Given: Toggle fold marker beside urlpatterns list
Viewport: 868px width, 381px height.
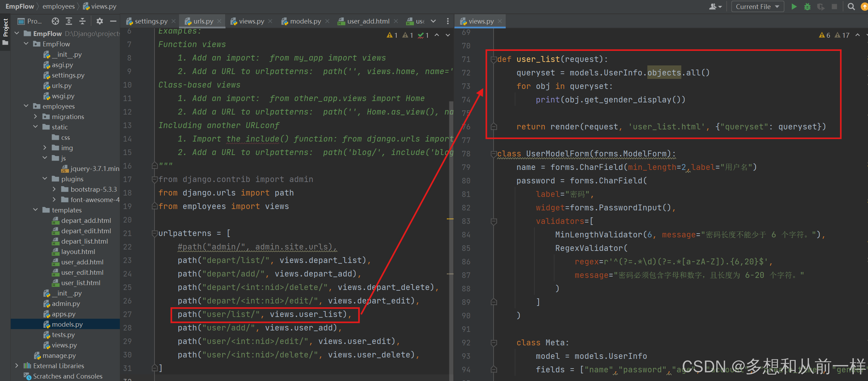Looking at the screenshot, I should 155,234.
